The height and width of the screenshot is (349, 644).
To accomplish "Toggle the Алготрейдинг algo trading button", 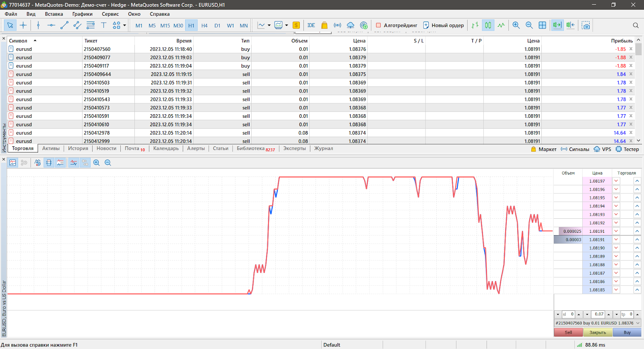I will [396, 25].
